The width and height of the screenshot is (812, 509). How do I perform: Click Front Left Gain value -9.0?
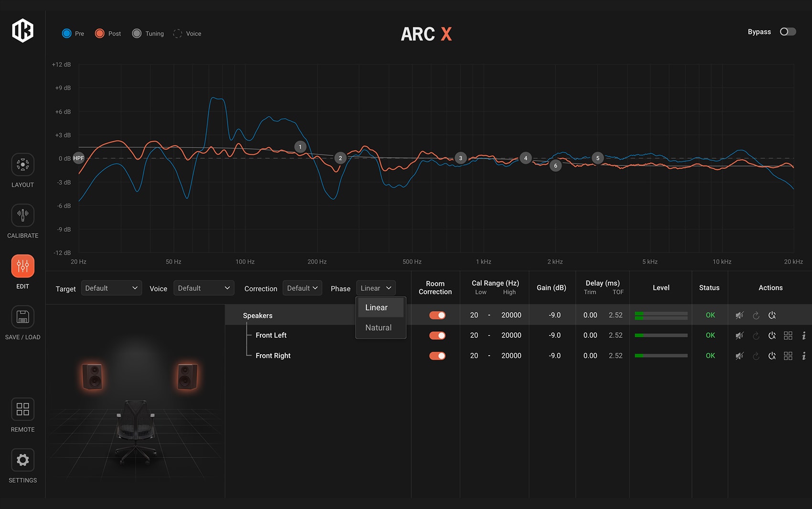(x=554, y=336)
